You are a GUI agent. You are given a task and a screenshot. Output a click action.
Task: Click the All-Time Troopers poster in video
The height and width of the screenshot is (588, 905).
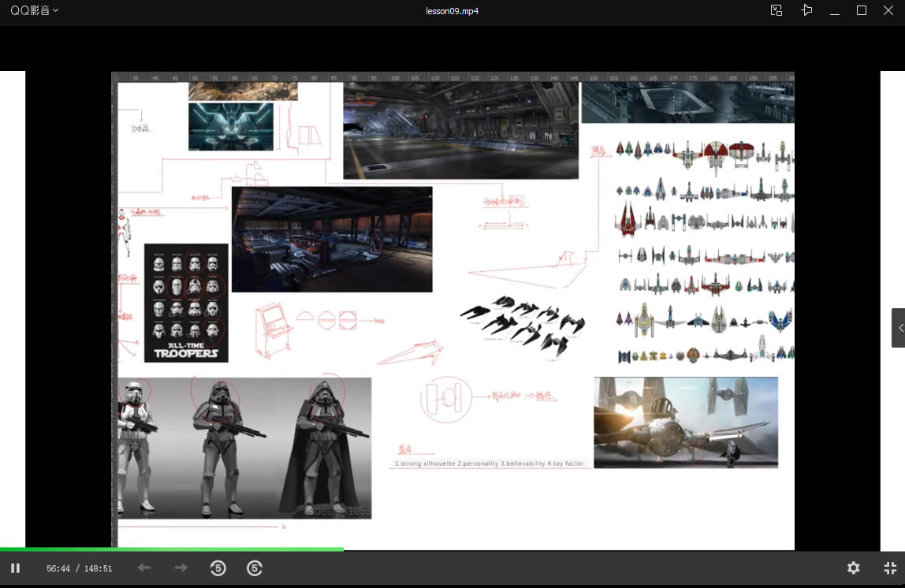pos(186,303)
